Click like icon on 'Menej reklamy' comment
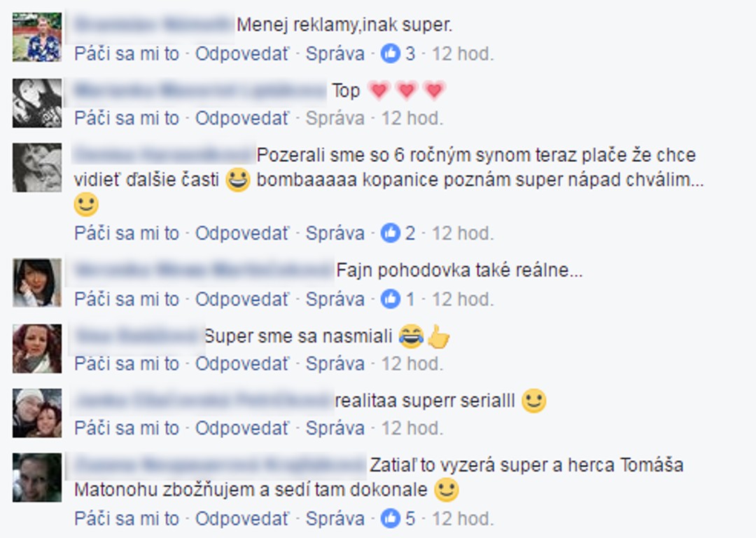The width and height of the screenshot is (756, 538). point(390,53)
